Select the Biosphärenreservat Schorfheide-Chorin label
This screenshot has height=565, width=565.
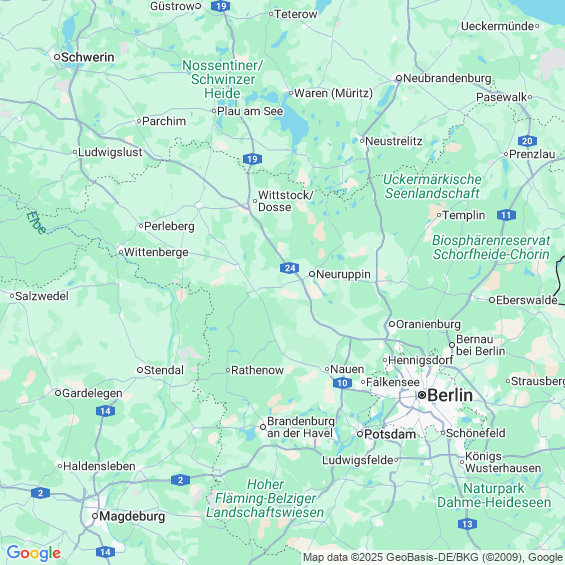(x=491, y=247)
